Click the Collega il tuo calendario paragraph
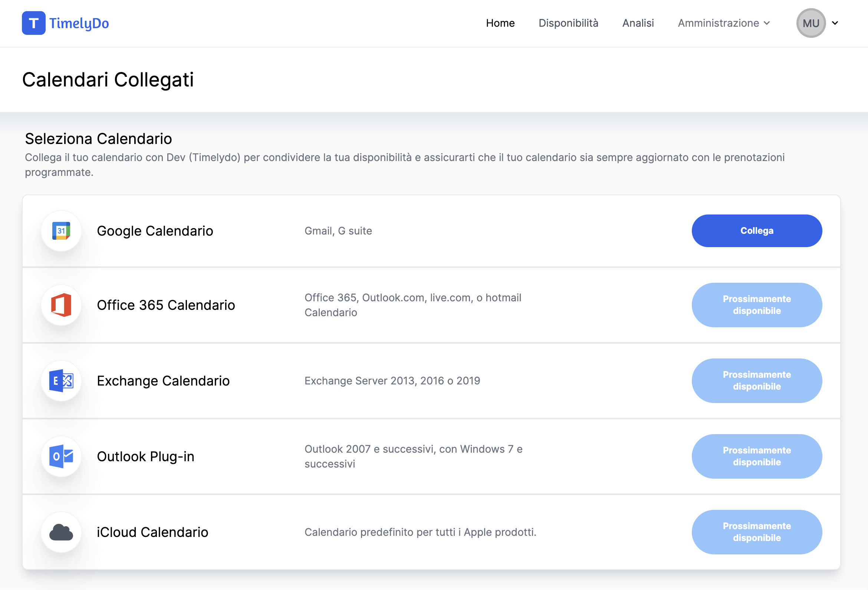 404,165
